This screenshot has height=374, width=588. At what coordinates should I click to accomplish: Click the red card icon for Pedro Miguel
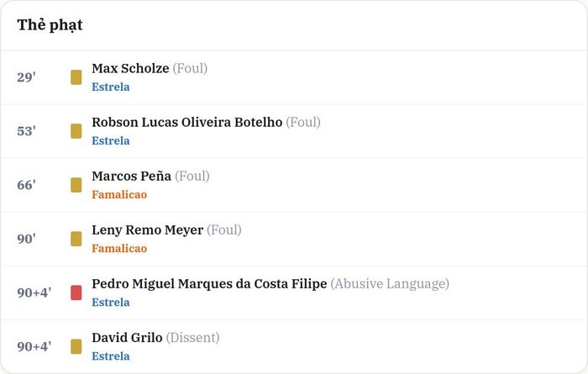click(x=76, y=292)
